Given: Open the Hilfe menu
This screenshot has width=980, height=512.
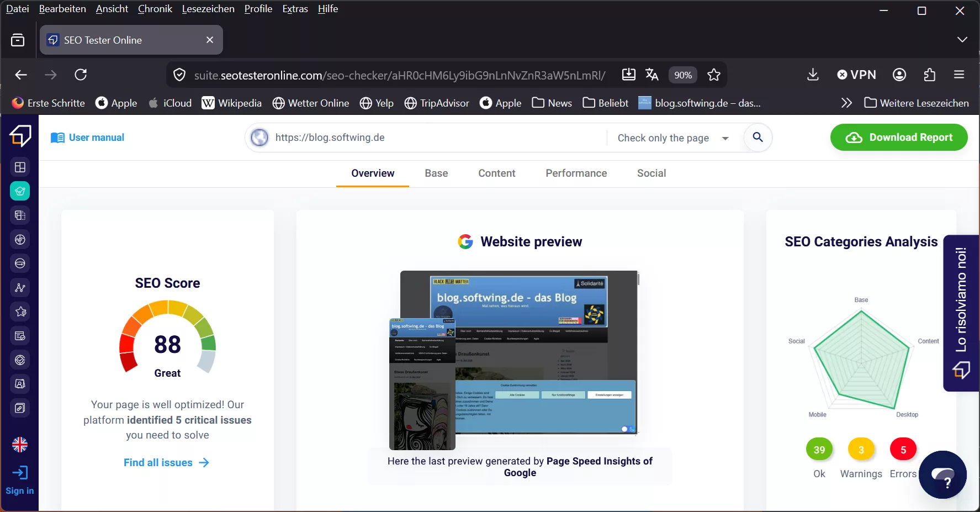Looking at the screenshot, I should (328, 9).
